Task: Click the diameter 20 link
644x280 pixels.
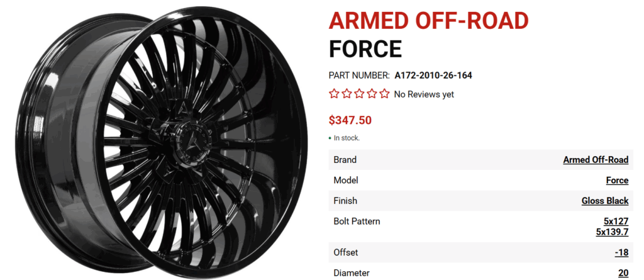Action: tap(623, 273)
